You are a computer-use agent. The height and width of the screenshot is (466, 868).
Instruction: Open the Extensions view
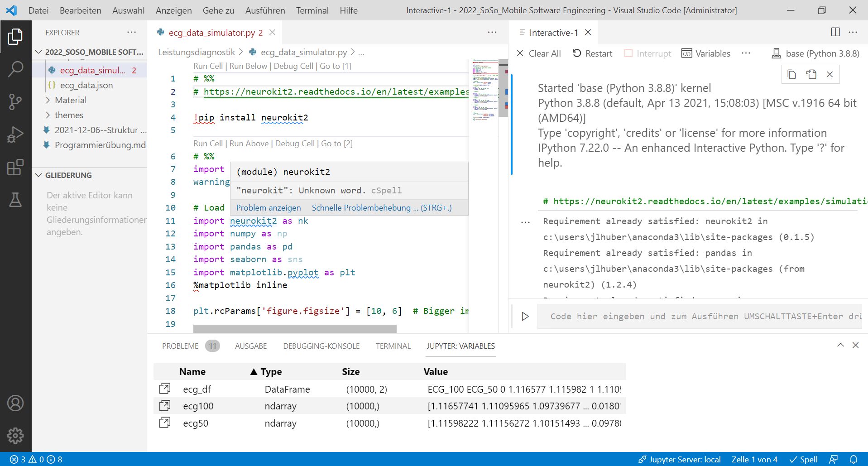coord(15,167)
